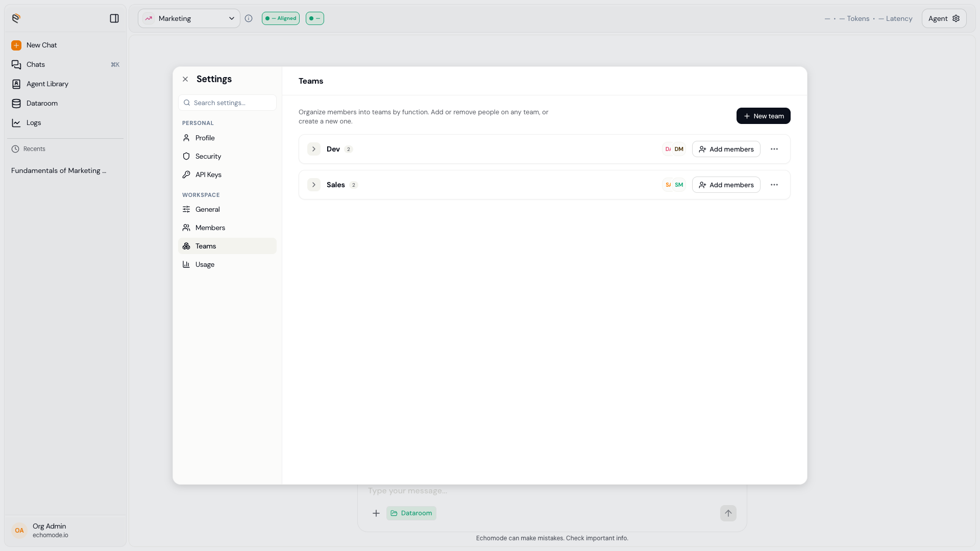Open the Security settings
Image resolution: width=980 pixels, height=551 pixels.
click(227, 157)
